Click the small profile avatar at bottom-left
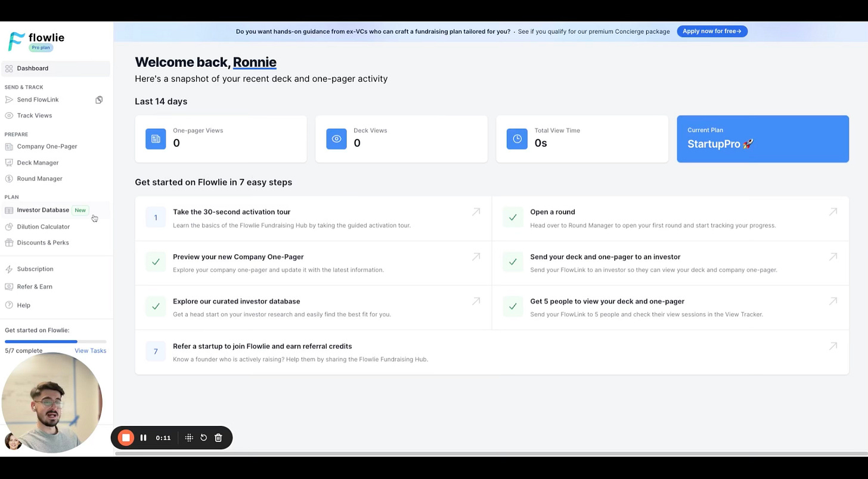The image size is (868, 479). (x=13, y=441)
